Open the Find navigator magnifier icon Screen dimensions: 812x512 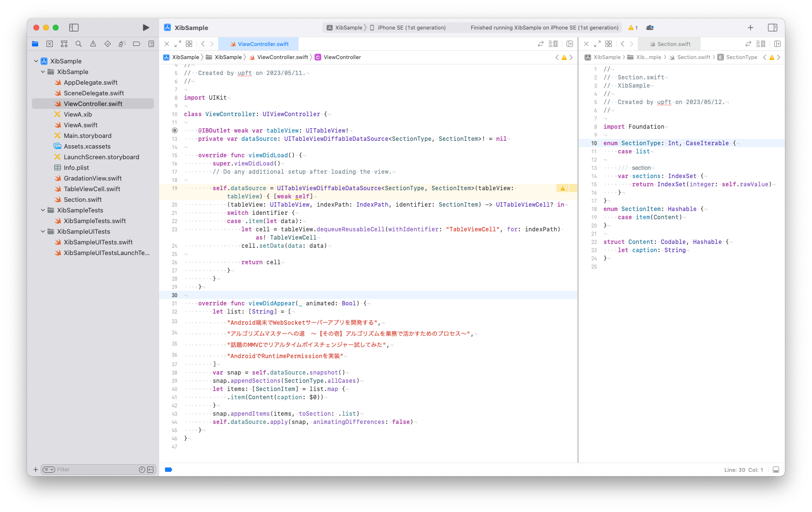coord(78,44)
